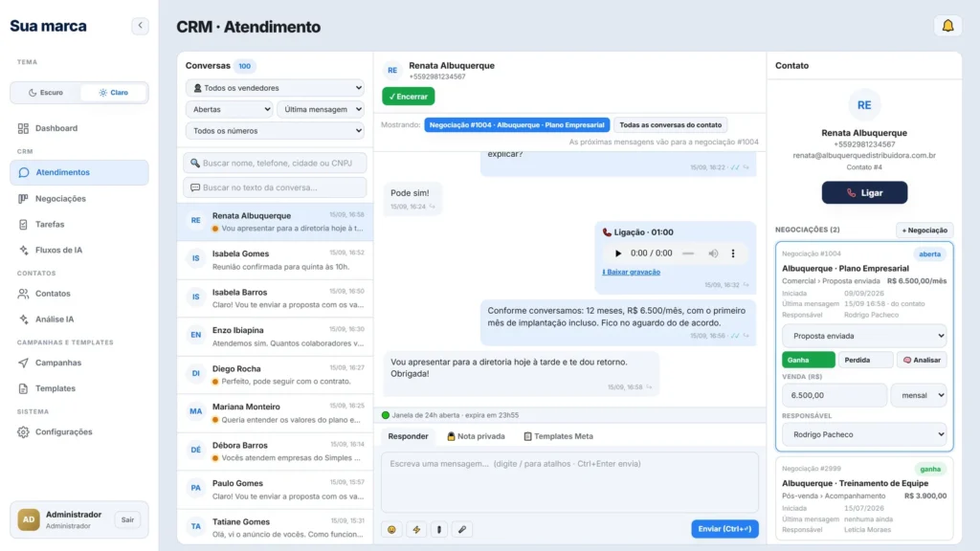
Task: Click the Campanhas paper-plane icon
Action: pyautogui.click(x=23, y=363)
